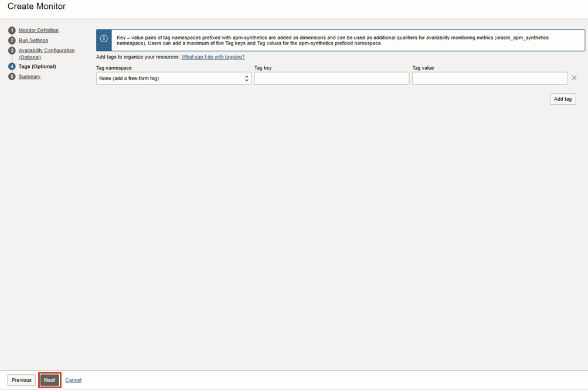Click the step 3 numbered circle icon
588x390 pixels.
(x=12, y=51)
